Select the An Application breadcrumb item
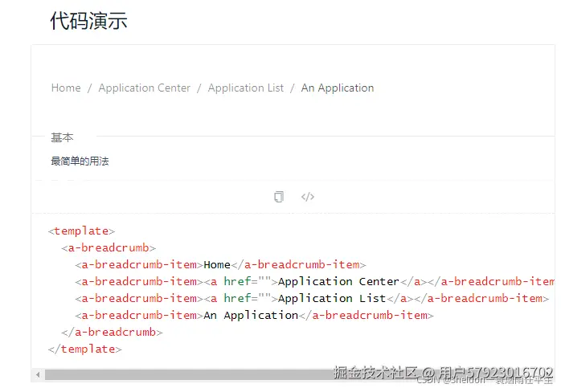Screen dimensions: 565x392 (338, 88)
